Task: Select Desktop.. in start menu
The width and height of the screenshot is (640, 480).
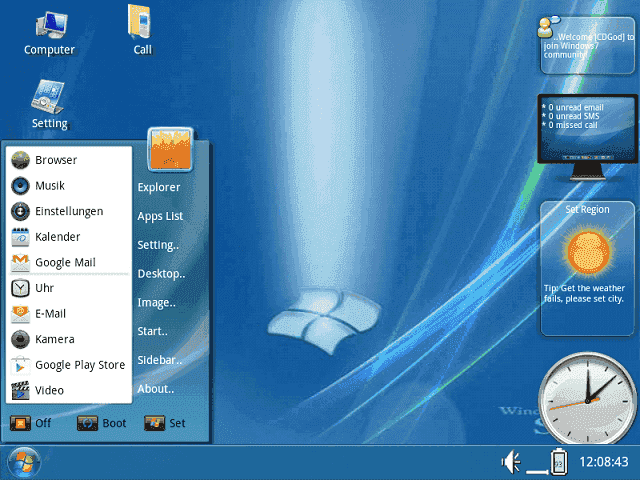Action: 161,274
